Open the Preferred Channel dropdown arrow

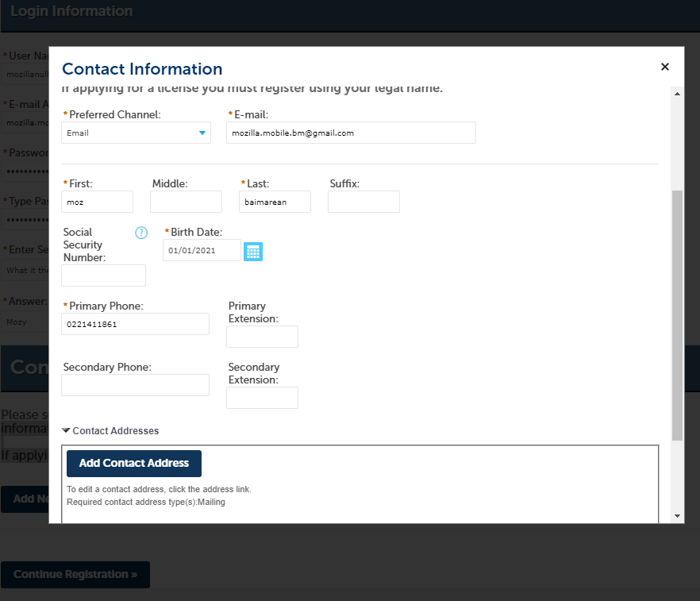click(x=202, y=133)
